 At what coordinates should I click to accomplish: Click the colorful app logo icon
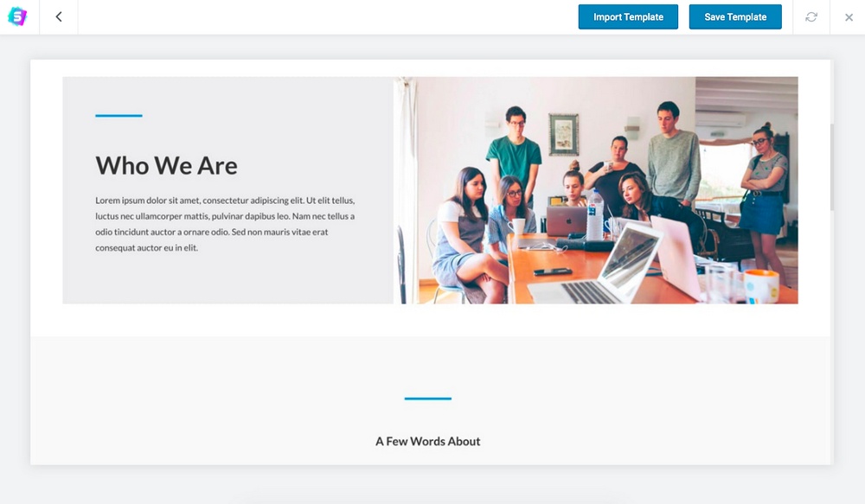(x=17, y=16)
